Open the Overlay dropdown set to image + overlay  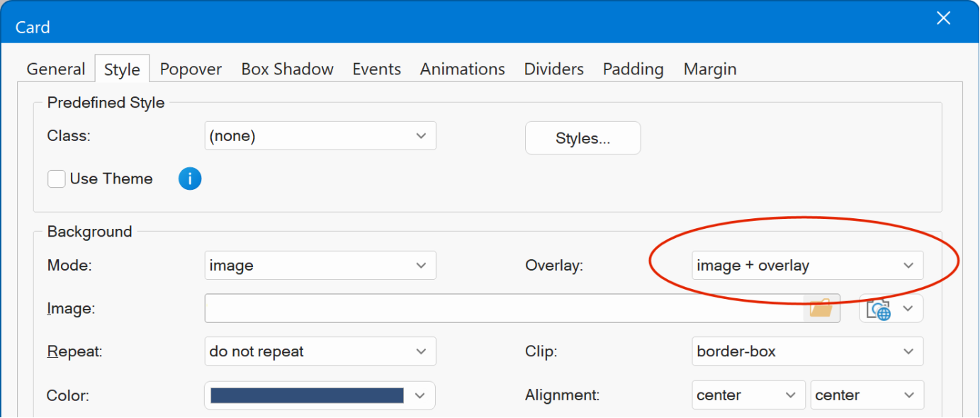807,266
